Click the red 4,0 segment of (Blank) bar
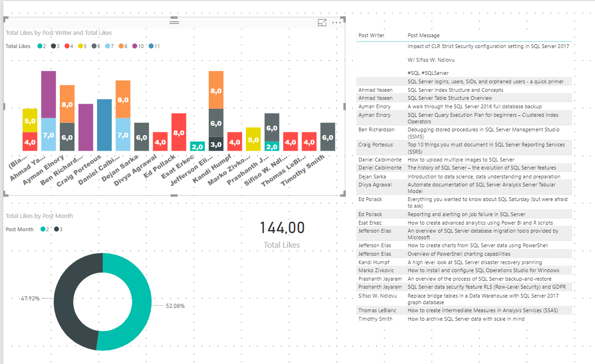Viewport: 595px width, 364px height. coord(30,142)
